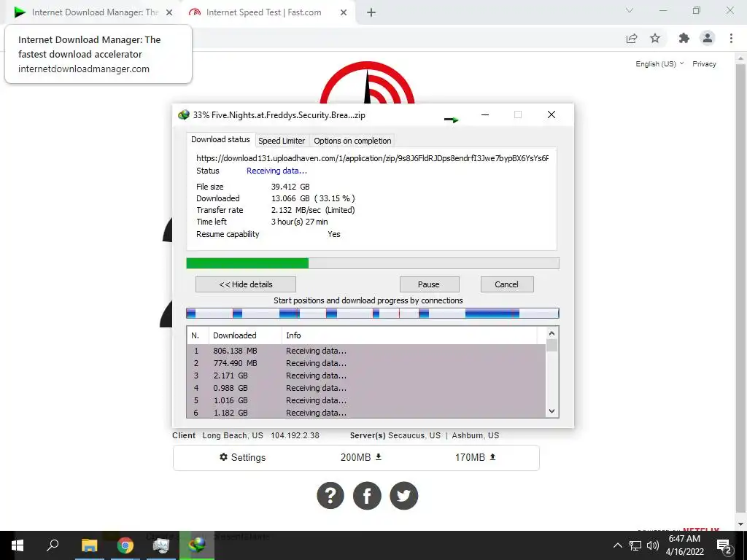Screen dimensions: 747x560
Task: Click scroll down arrow in connections list
Action: click(x=551, y=411)
